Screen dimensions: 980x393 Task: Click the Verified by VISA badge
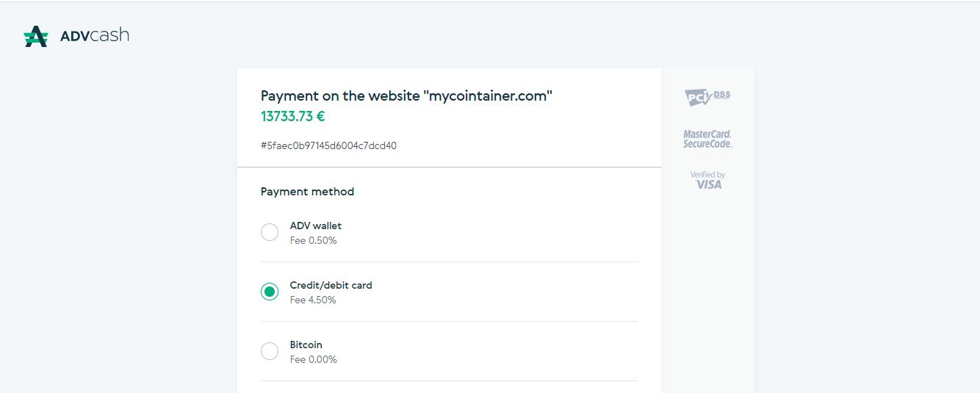click(x=707, y=180)
